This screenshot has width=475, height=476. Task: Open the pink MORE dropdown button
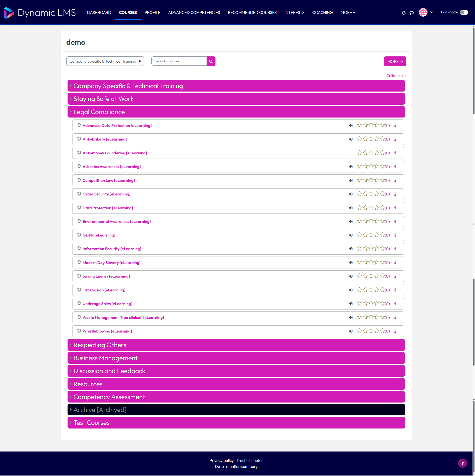click(x=395, y=61)
